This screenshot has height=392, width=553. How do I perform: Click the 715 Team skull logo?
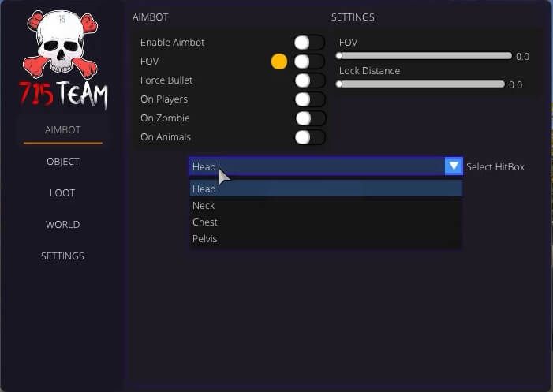click(x=63, y=58)
